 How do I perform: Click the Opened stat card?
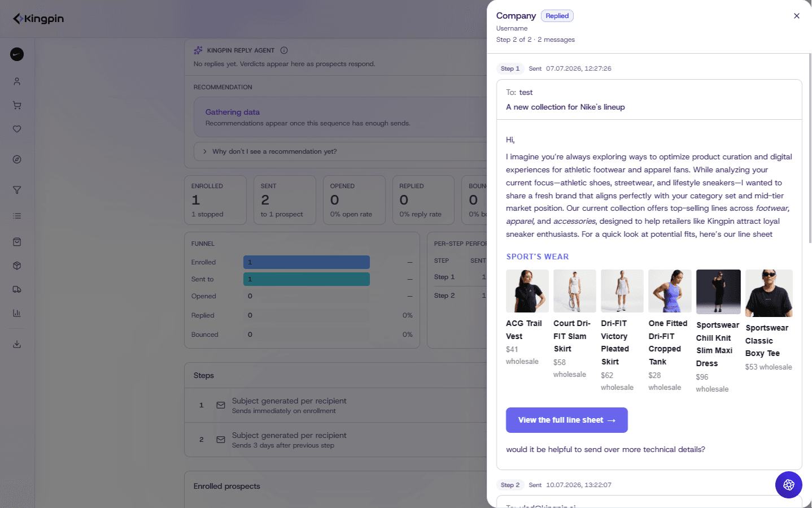point(355,200)
